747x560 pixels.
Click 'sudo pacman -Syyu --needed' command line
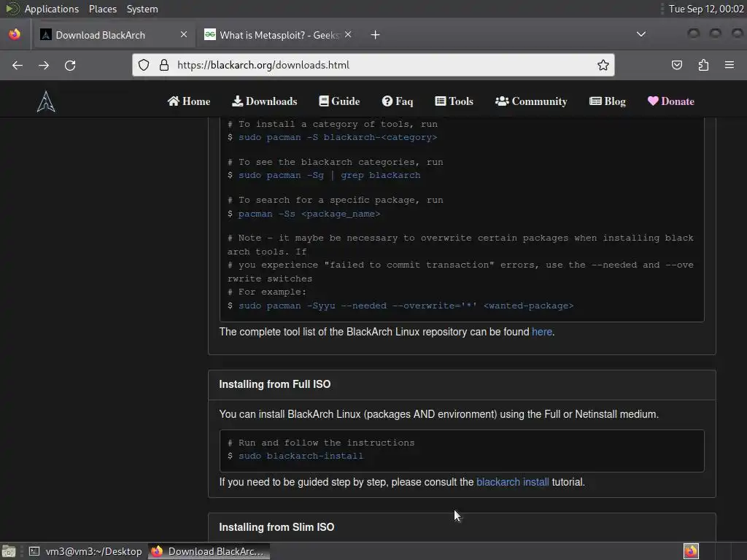[x=406, y=306]
